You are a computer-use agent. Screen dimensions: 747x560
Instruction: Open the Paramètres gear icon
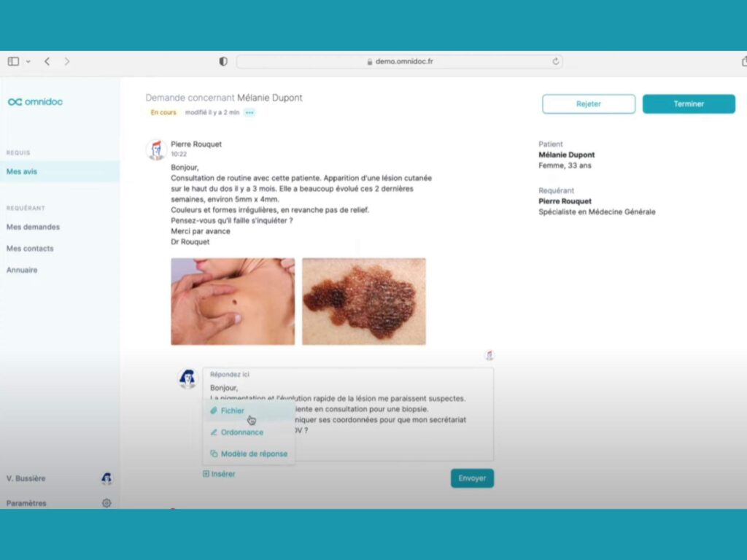point(107,503)
